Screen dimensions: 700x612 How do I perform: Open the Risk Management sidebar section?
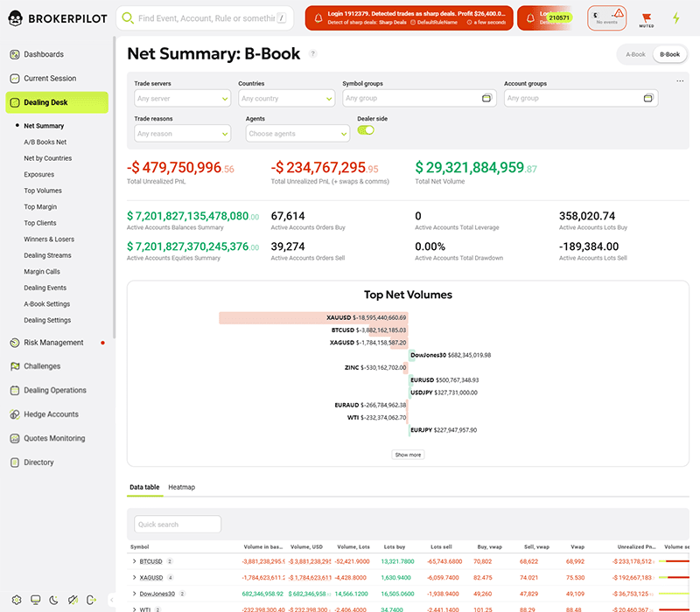pos(56,343)
